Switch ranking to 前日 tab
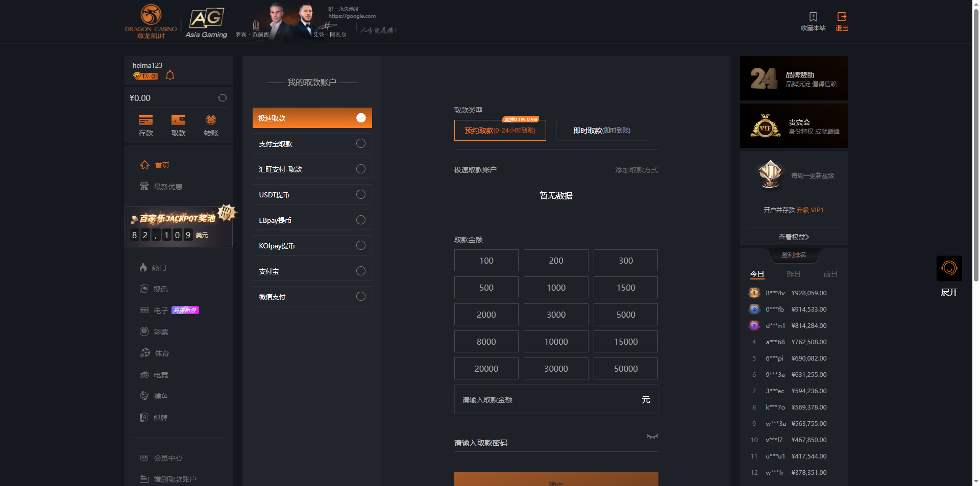The width and height of the screenshot is (980, 486). click(x=830, y=274)
